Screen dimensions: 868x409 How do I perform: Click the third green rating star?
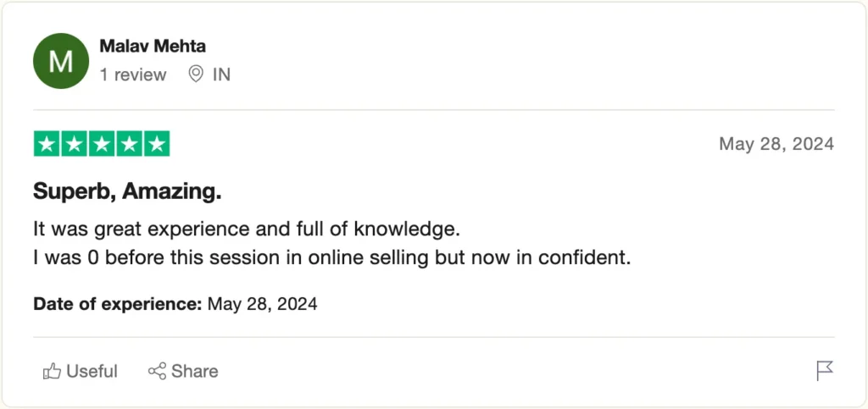tap(102, 144)
